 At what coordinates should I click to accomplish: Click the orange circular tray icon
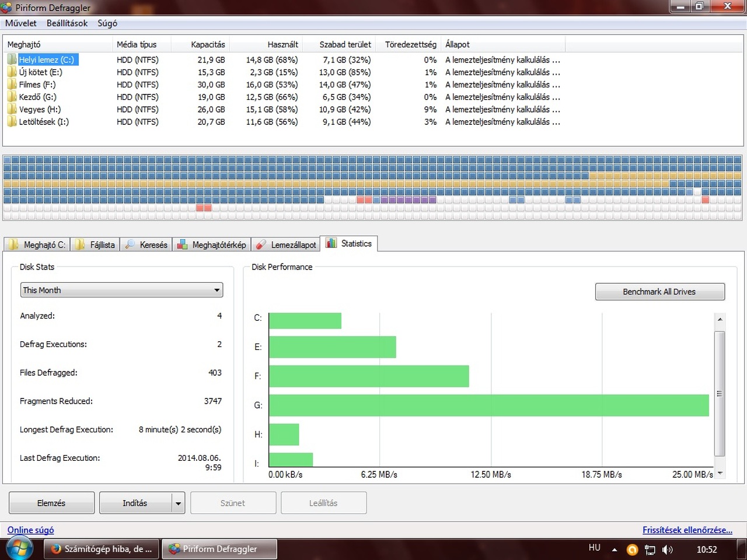pos(632,549)
